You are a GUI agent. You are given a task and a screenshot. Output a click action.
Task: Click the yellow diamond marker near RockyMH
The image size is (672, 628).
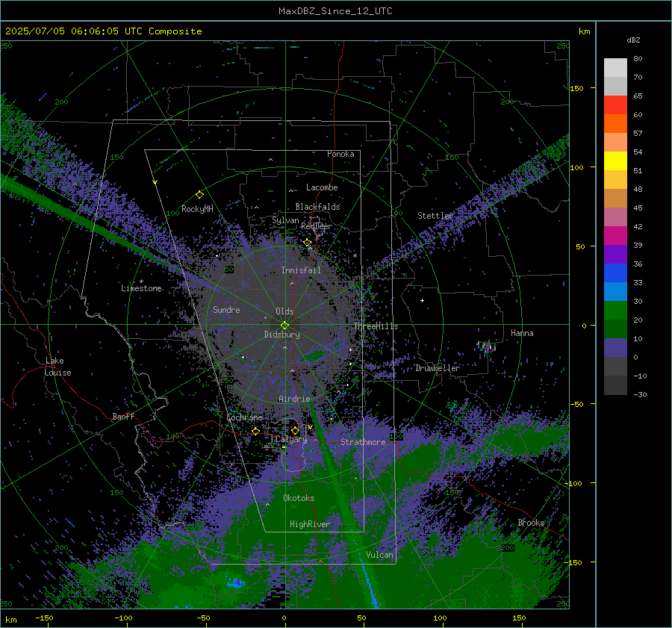pos(199,195)
